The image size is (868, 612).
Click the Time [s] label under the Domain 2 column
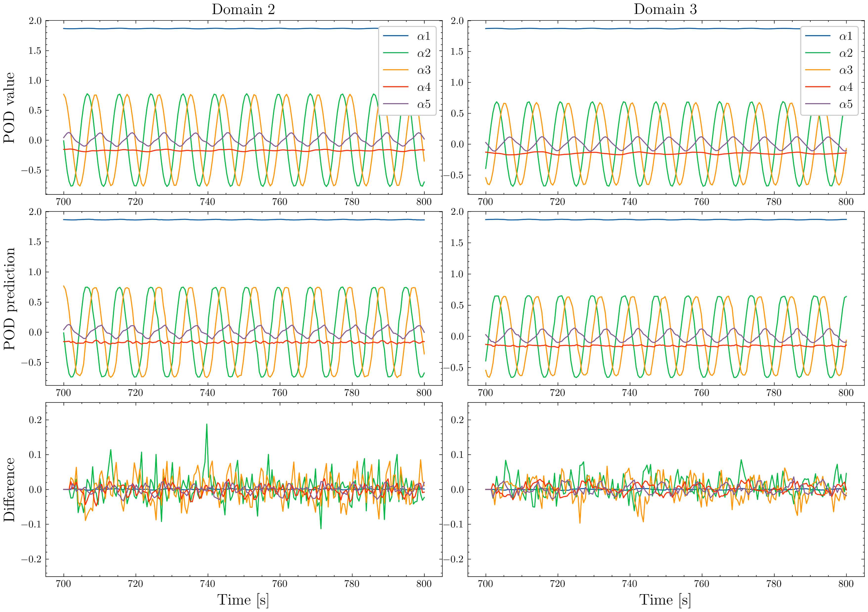[243, 600]
